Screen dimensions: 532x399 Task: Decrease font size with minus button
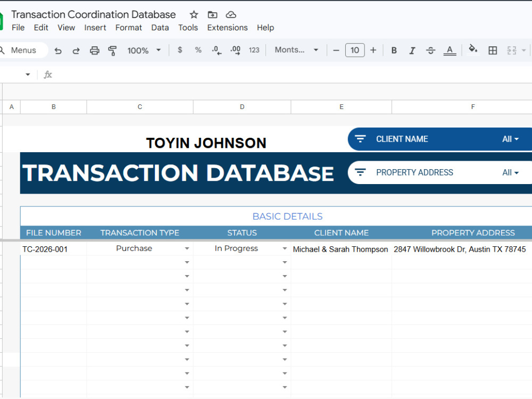click(336, 51)
